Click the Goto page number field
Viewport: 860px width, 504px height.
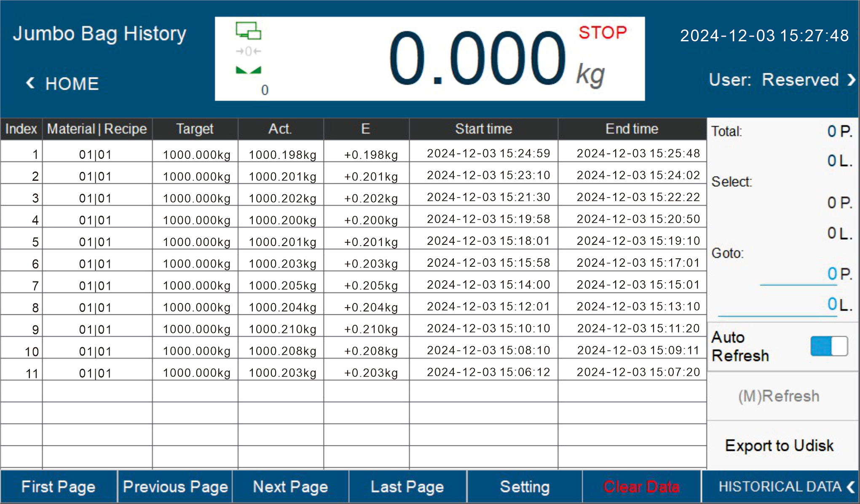pyautogui.click(x=798, y=275)
